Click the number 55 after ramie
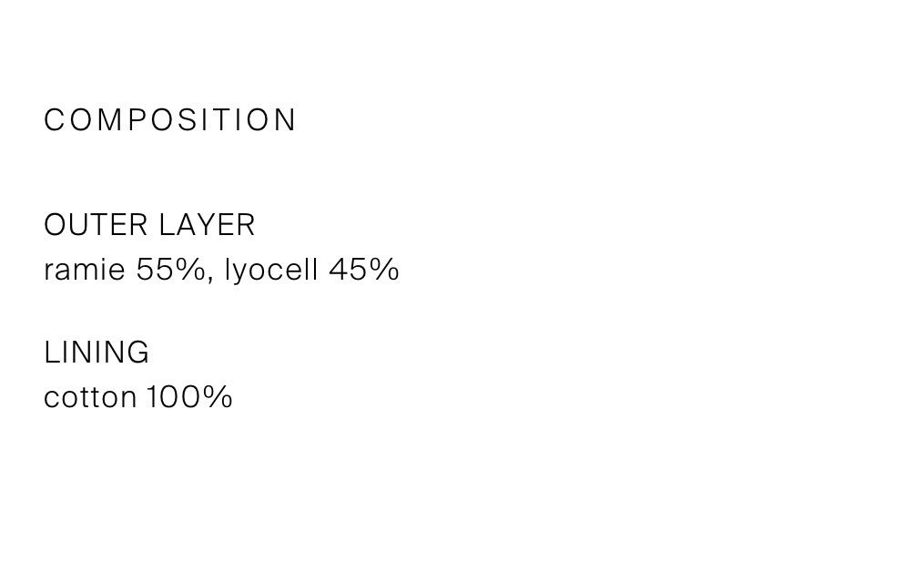Image resolution: width=924 pixels, height=563 pixels. click(x=154, y=270)
